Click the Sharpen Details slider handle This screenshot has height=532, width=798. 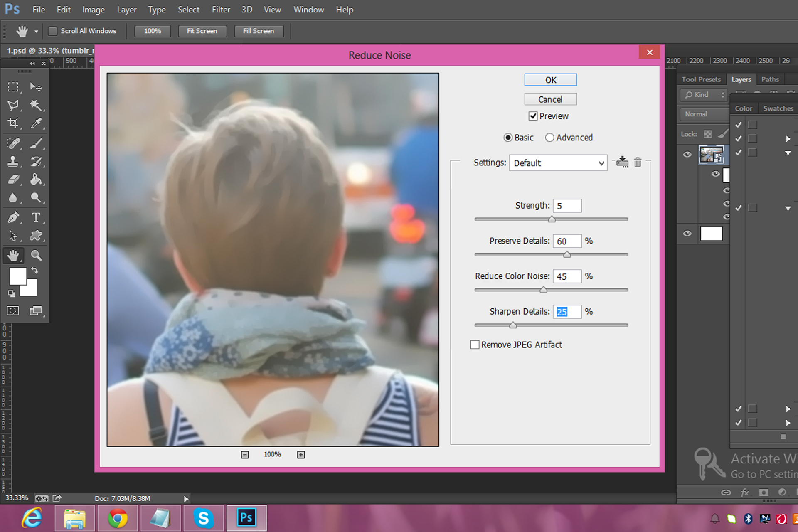coord(513,325)
